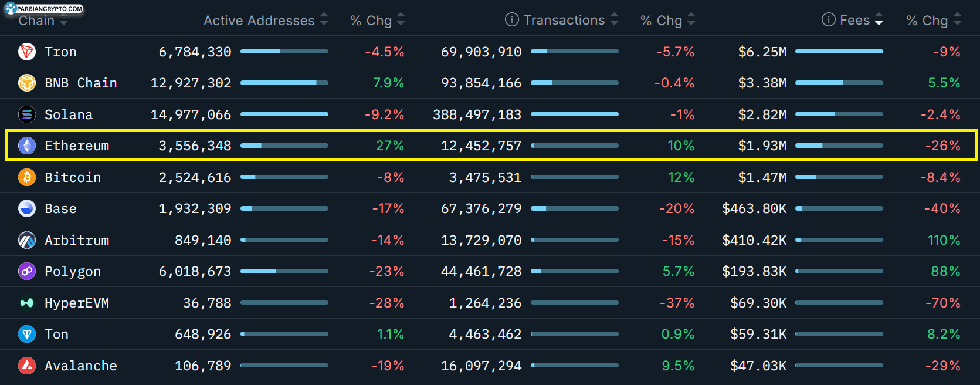Select HyperEVM active addresses 36,788

click(208, 303)
